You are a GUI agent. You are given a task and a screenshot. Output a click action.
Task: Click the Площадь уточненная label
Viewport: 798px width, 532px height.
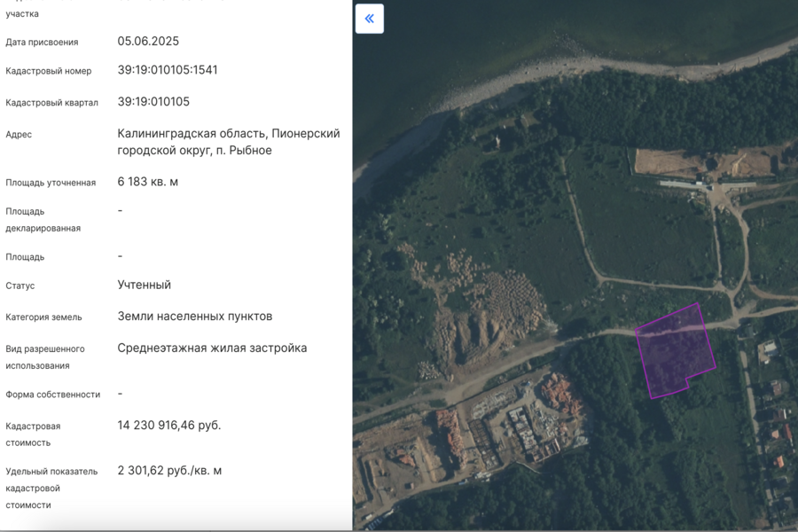coord(51,183)
